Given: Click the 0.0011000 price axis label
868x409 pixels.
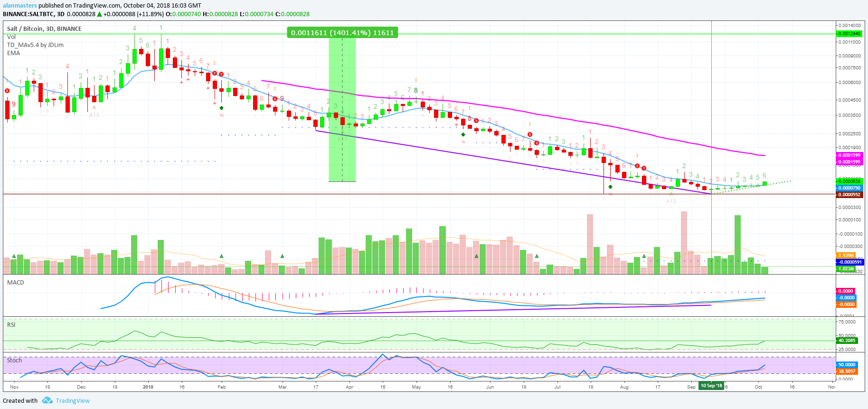Looking at the screenshot, I should [850, 42].
